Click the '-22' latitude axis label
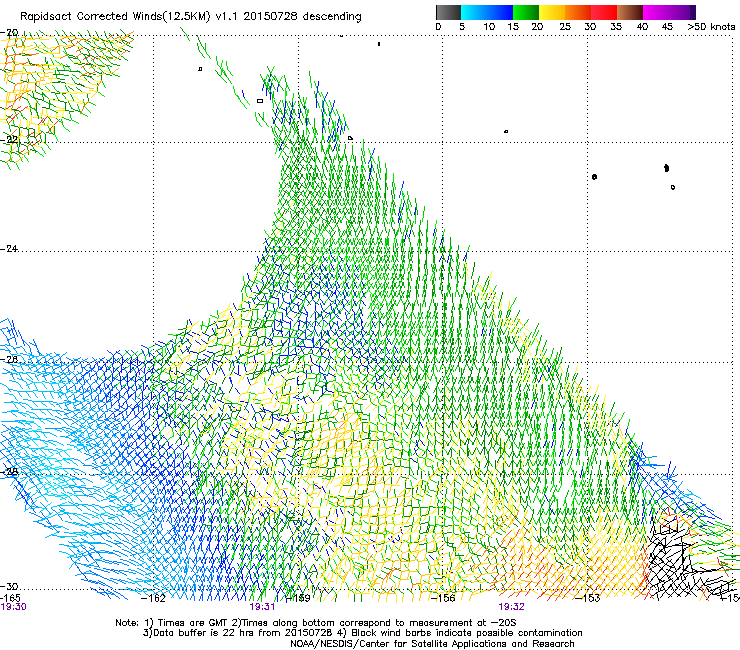740x650 pixels. coord(9,140)
